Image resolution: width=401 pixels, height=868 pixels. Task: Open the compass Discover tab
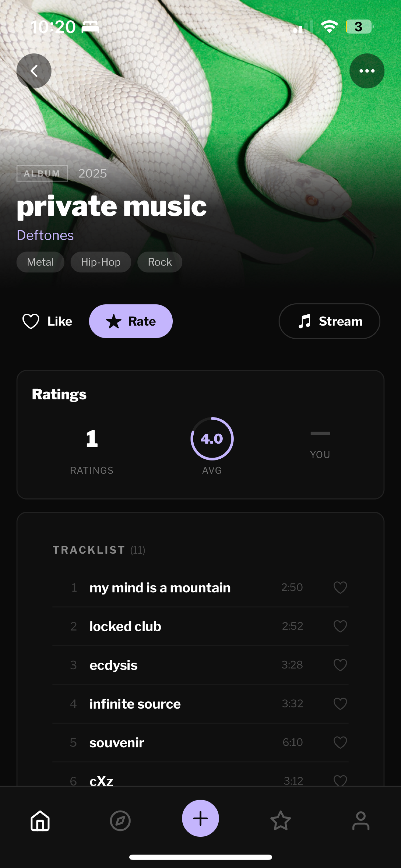pyautogui.click(x=120, y=821)
